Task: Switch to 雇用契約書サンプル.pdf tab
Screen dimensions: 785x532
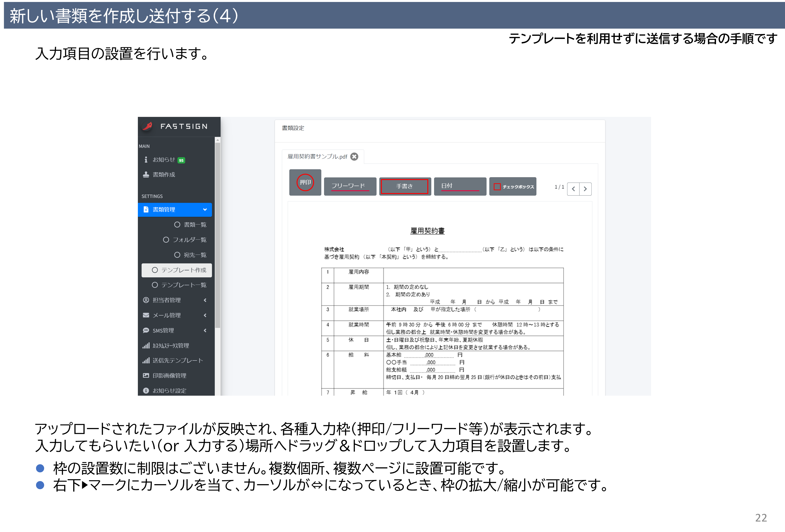Action: coord(317,157)
